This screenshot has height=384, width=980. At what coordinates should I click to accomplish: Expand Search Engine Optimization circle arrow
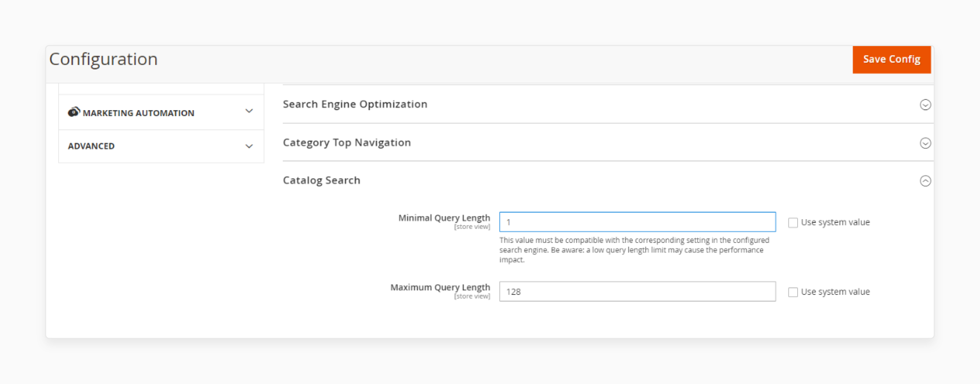[925, 105]
